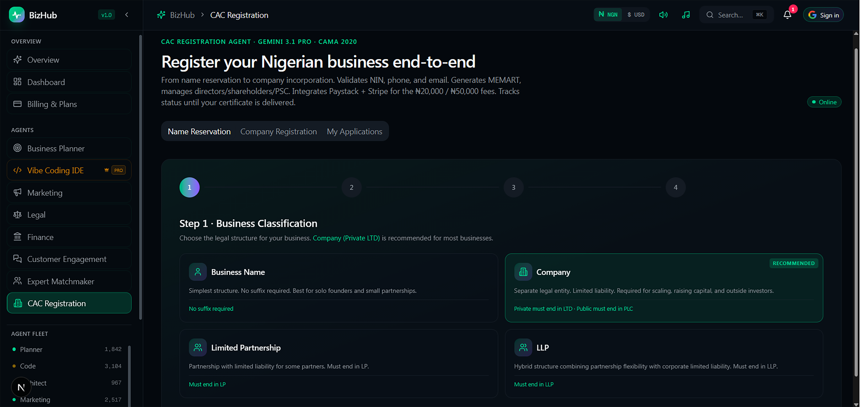Image resolution: width=868 pixels, height=407 pixels.
Task: Click the LLP people icon
Action: 523,347
